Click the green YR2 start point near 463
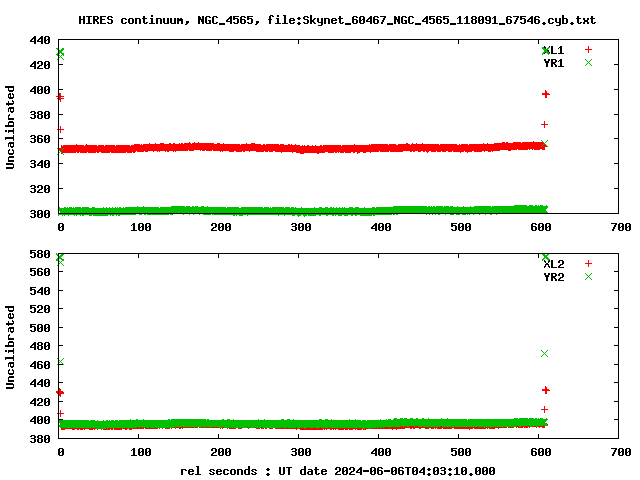 pyautogui.click(x=60, y=362)
